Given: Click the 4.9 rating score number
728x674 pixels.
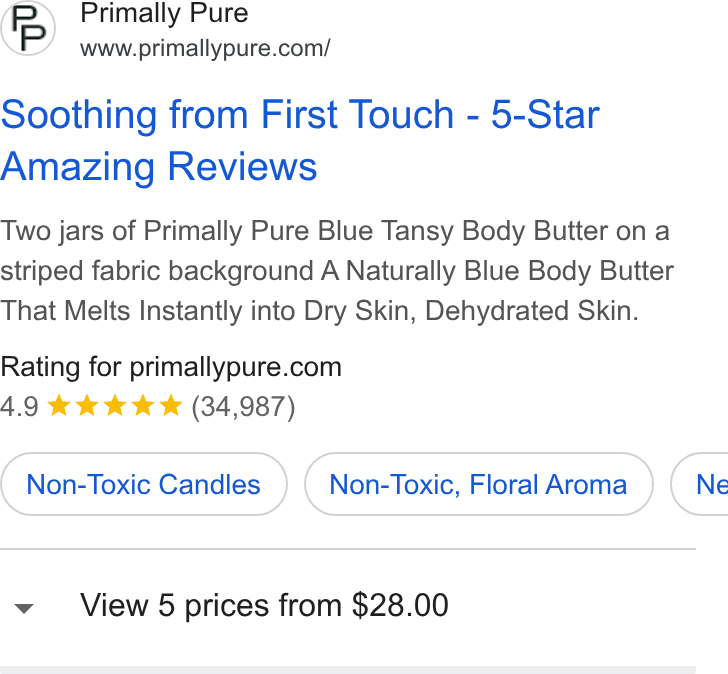Looking at the screenshot, I should (19, 407).
